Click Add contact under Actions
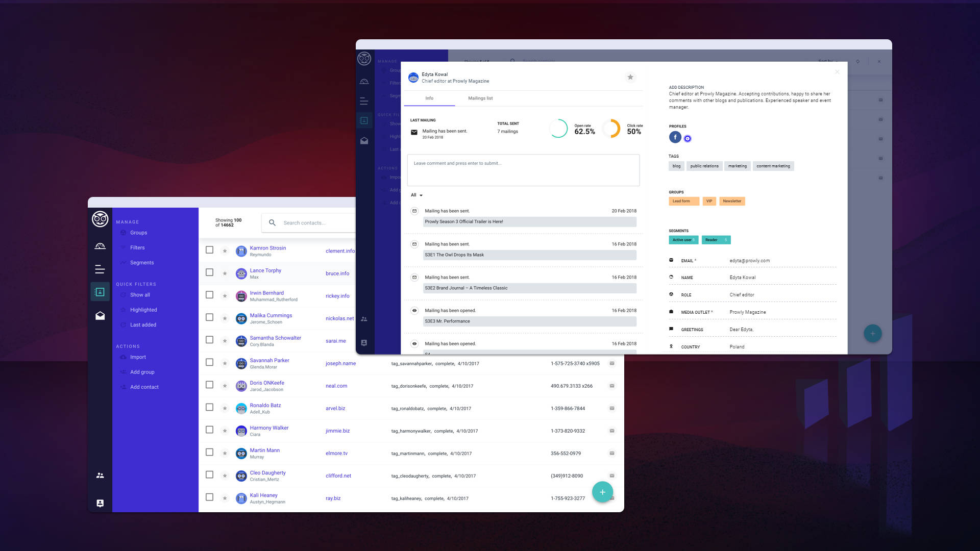The image size is (980, 551). coord(144,387)
